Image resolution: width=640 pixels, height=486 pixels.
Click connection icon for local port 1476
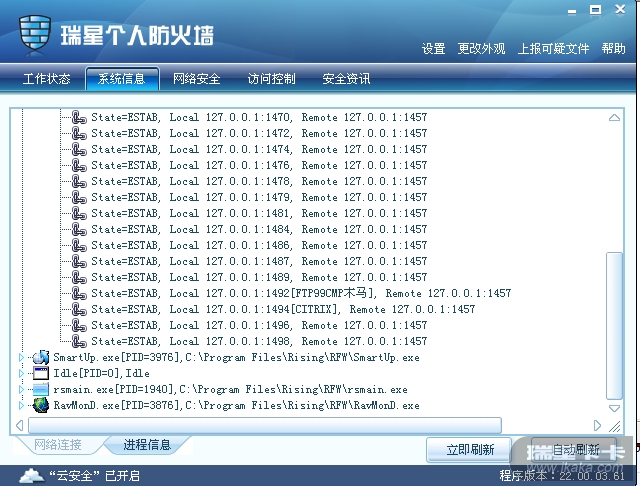point(79,165)
